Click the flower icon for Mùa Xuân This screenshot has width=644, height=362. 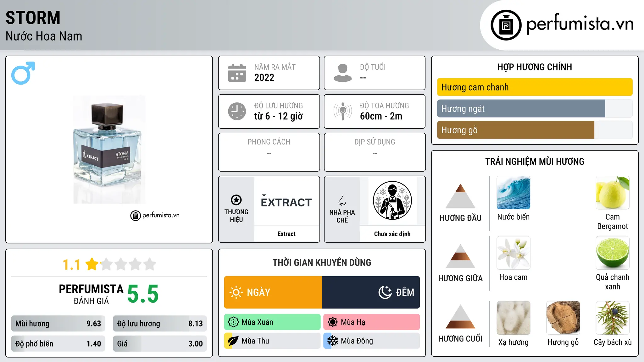(233, 322)
